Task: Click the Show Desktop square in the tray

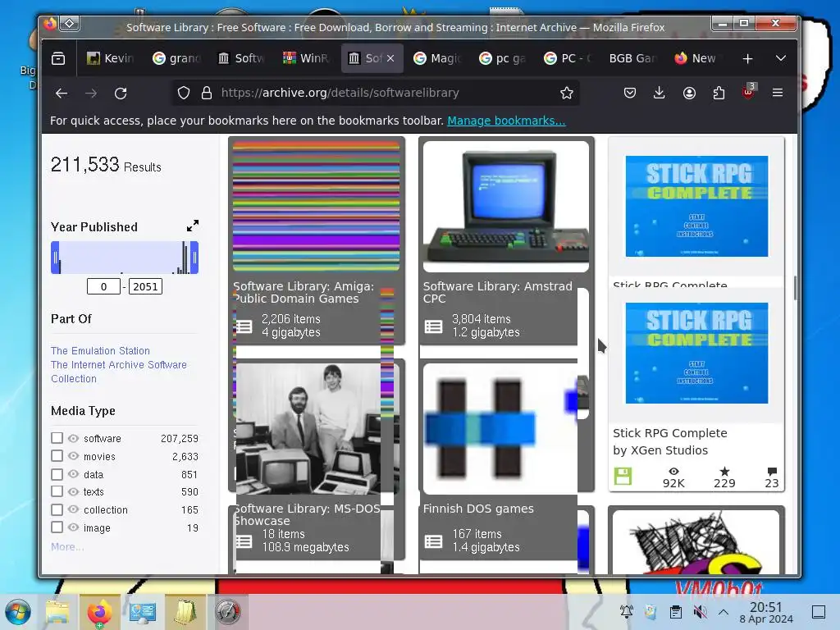Action: coord(819,611)
